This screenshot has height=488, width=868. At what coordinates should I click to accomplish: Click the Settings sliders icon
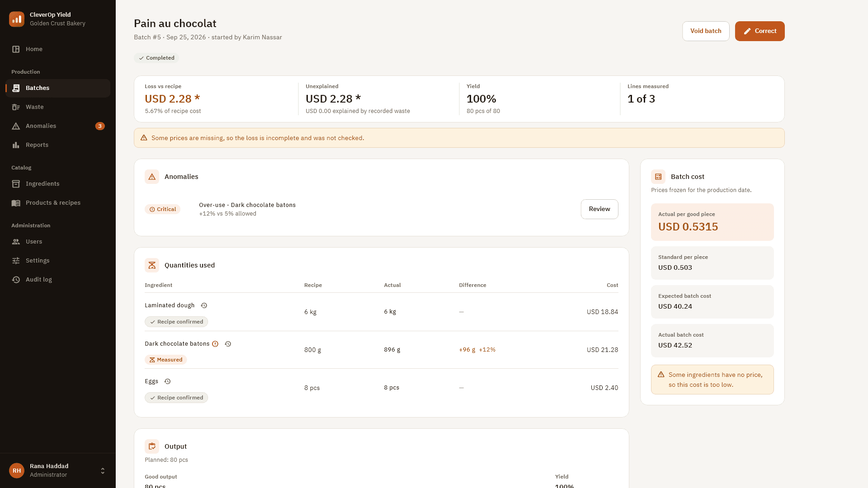(x=16, y=261)
